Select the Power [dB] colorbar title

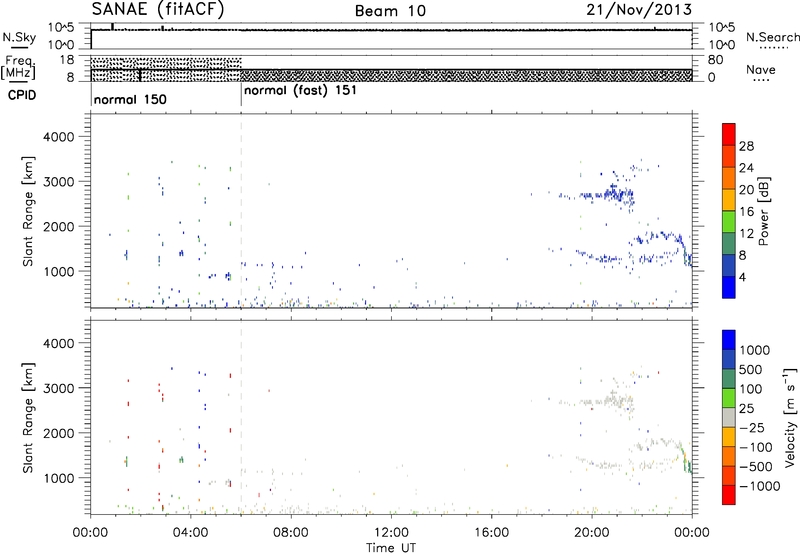coord(763,211)
